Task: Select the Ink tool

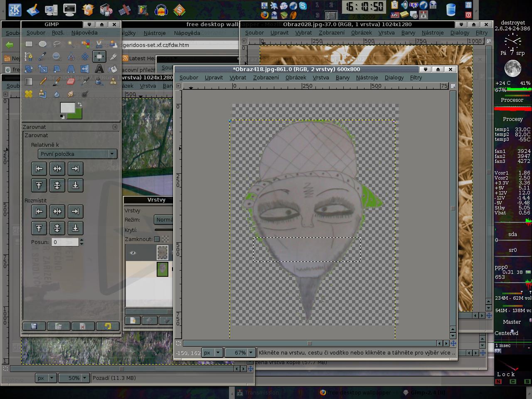Action: [99, 81]
